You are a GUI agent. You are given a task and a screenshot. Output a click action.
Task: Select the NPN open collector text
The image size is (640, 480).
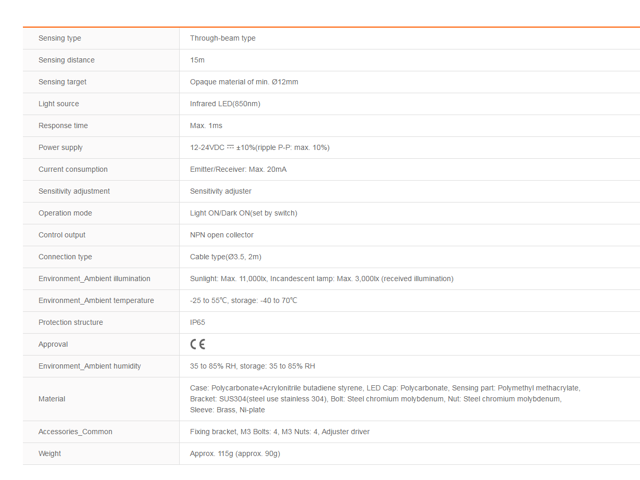[x=224, y=235]
